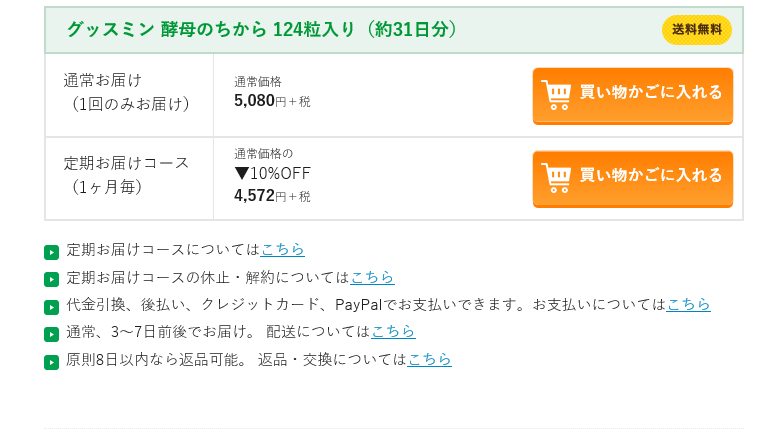Click the yellow 送料無料 badge
Viewport: 767px width, 436px height.
pos(696,30)
